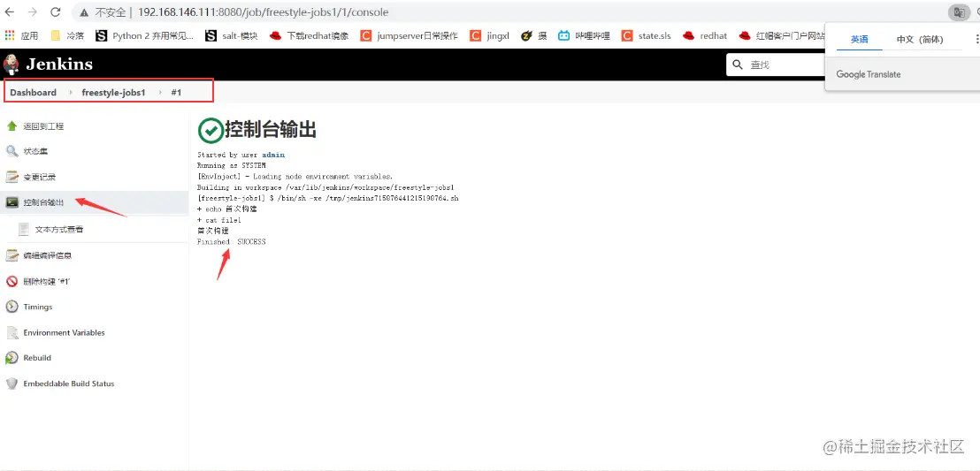Screen dimensions: 980x471
Task: Open the 哔哩哔哩 bookmark
Action: pyautogui.click(x=584, y=35)
